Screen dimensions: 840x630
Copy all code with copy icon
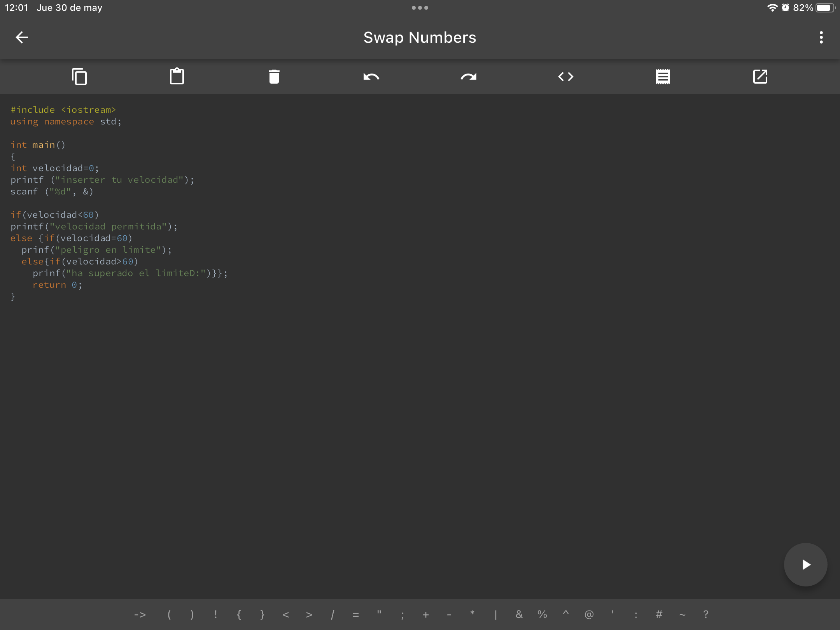coord(79,77)
